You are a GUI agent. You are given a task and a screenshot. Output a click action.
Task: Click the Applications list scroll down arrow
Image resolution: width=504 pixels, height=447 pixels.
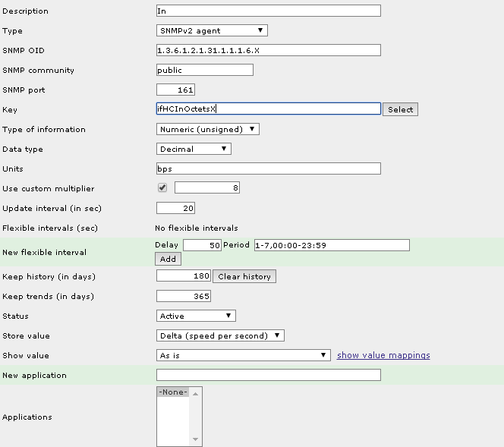(196, 440)
